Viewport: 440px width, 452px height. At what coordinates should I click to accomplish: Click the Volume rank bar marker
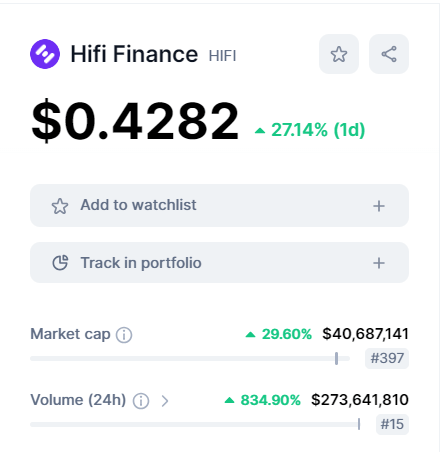click(359, 424)
